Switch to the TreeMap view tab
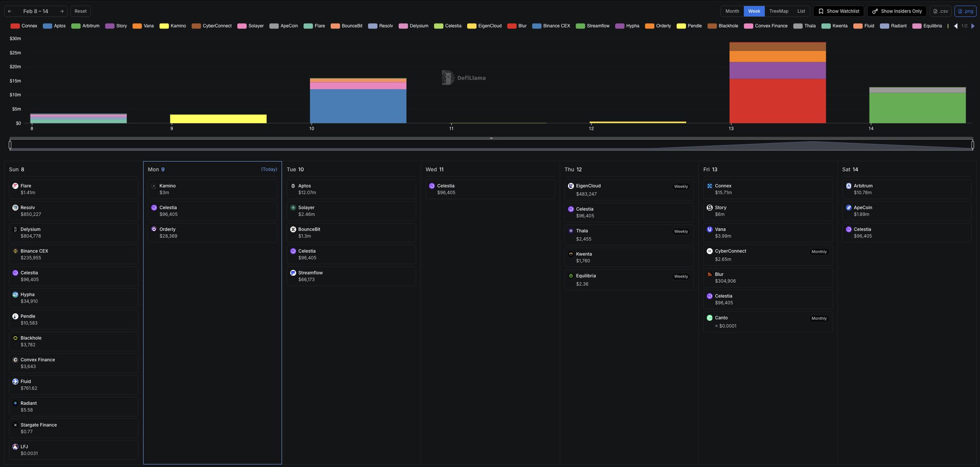980x467 pixels. tap(779, 11)
